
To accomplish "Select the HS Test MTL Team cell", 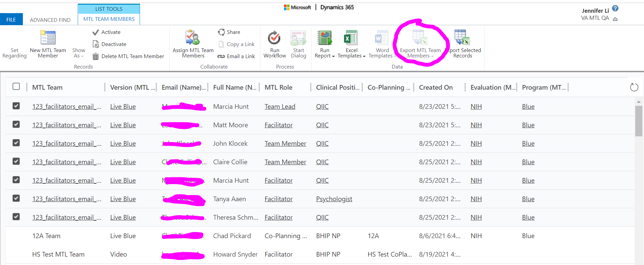I will pos(59,254).
